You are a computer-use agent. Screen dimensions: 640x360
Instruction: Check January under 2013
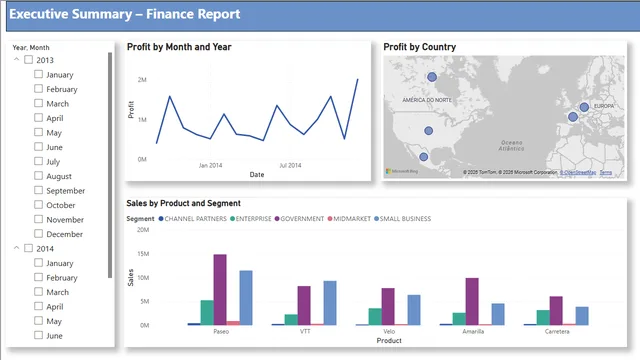point(38,74)
